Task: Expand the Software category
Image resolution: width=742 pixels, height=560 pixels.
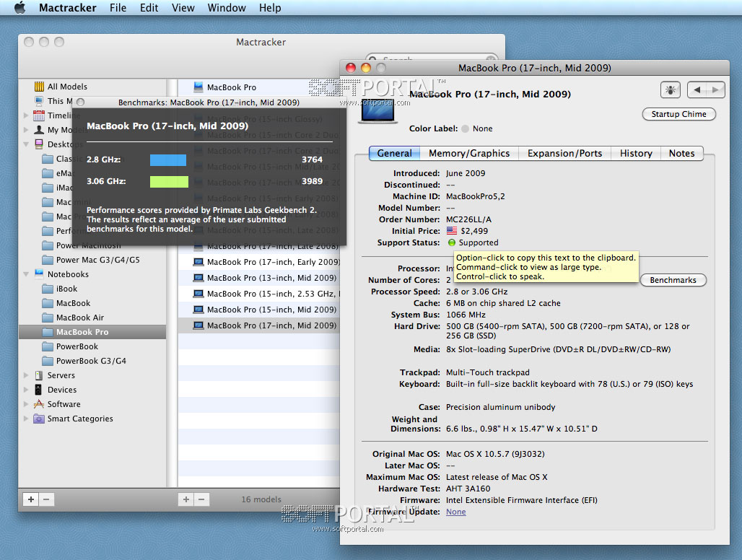Action: pyautogui.click(x=26, y=404)
